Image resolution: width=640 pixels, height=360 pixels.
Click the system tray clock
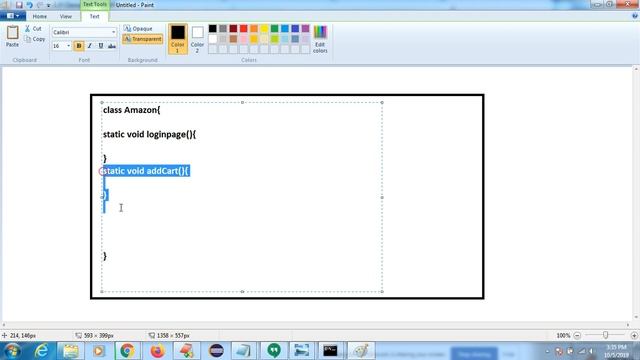pos(617,351)
